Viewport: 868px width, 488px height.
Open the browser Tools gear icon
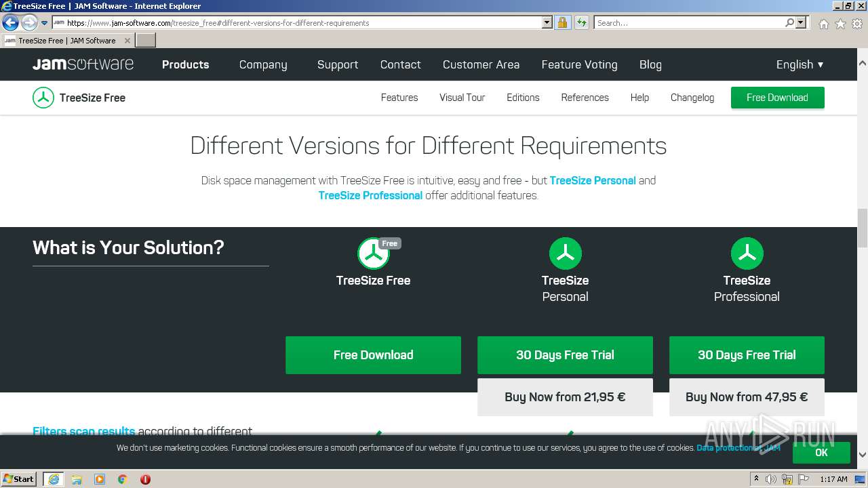point(857,24)
